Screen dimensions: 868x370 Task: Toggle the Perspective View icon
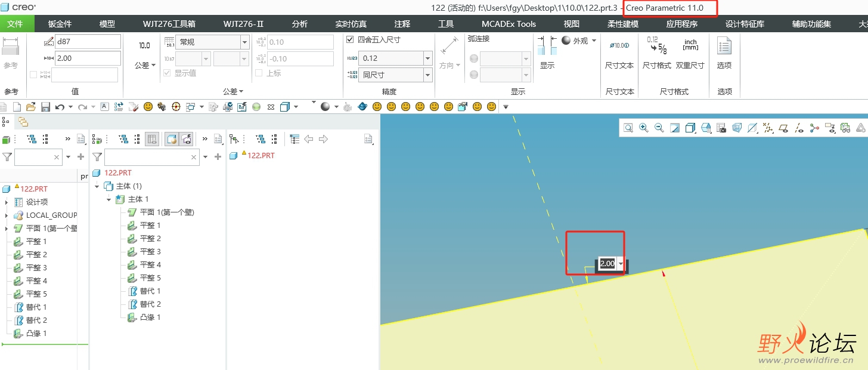click(737, 128)
